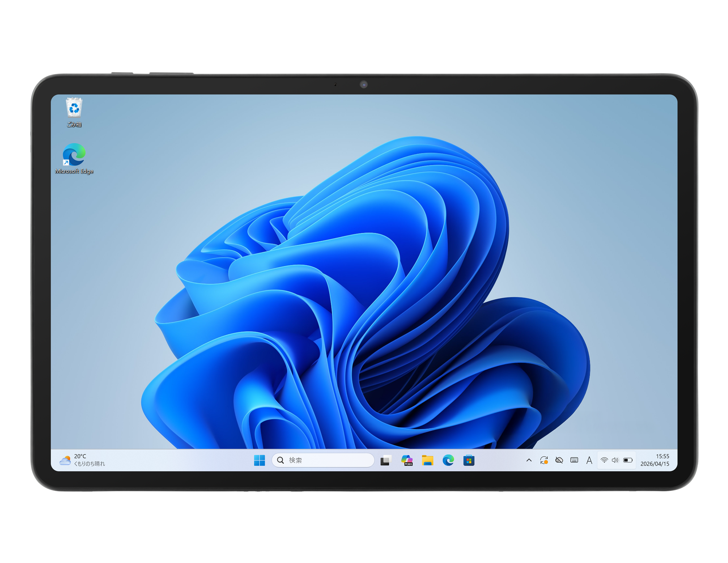The width and height of the screenshot is (728, 563).
Task: Show the touch keyboard
Action: [x=574, y=460]
